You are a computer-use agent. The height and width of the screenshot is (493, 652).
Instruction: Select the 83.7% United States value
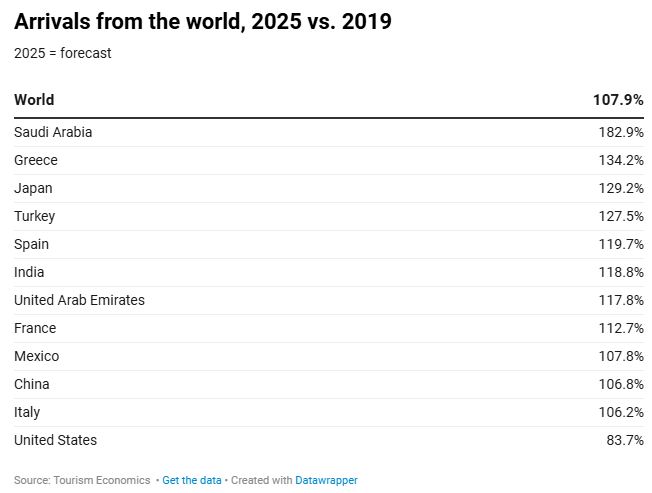tap(625, 440)
